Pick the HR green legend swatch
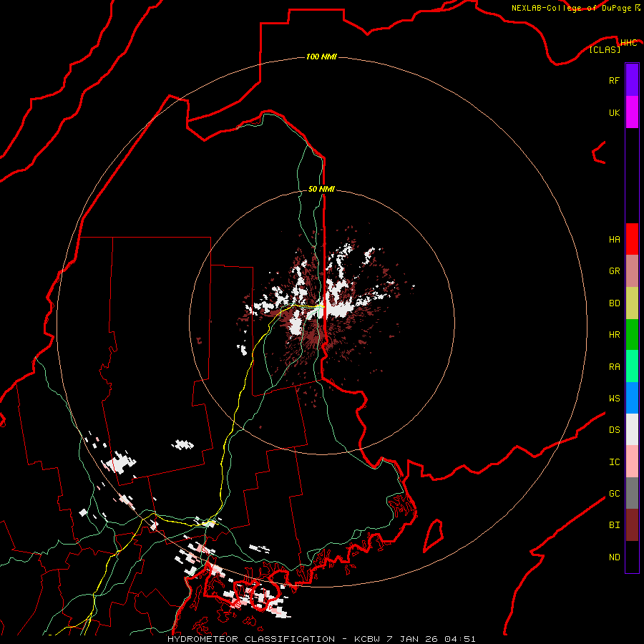 point(632,335)
